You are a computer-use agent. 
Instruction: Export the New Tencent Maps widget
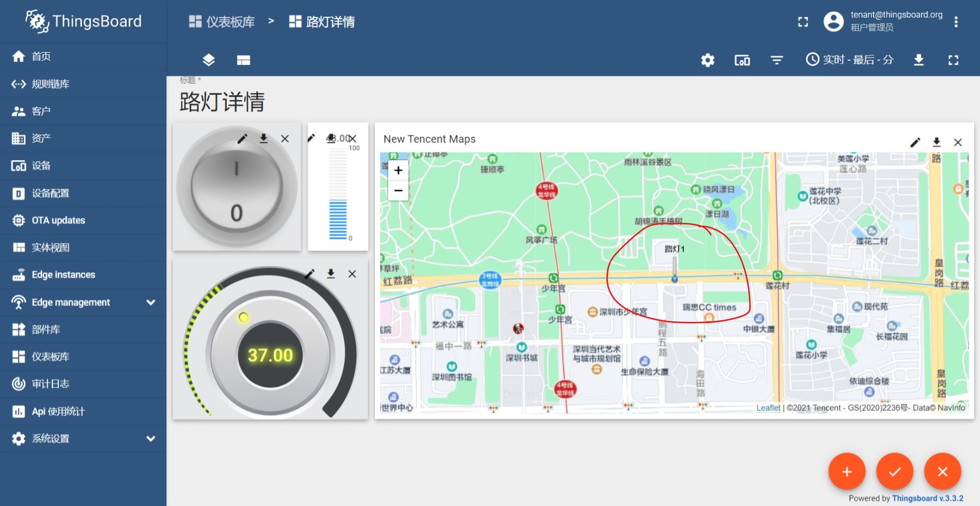[x=936, y=142]
